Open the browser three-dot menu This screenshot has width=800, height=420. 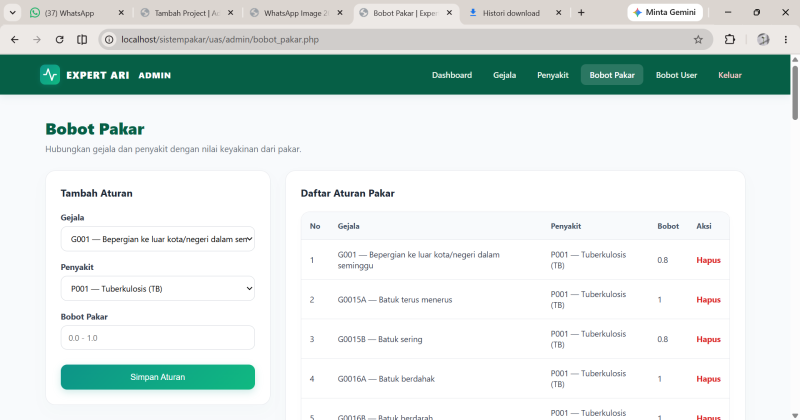(786, 39)
